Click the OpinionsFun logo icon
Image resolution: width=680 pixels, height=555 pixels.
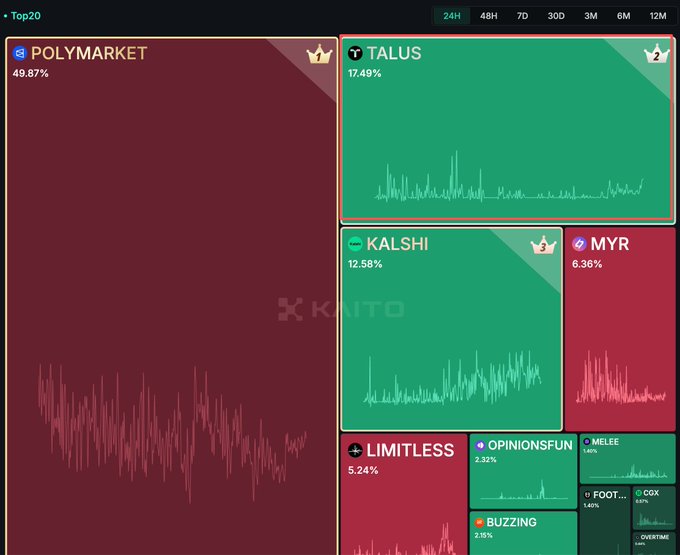(x=480, y=445)
